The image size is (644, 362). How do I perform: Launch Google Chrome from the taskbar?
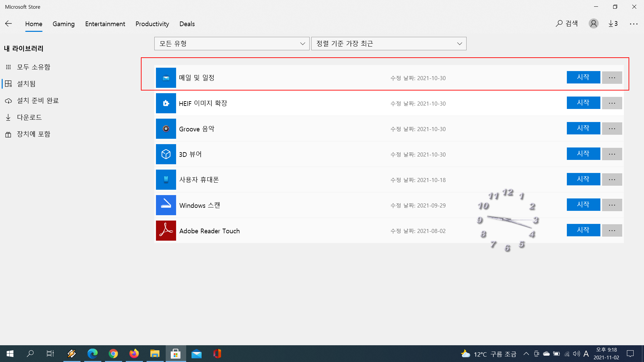pos(113,354)
